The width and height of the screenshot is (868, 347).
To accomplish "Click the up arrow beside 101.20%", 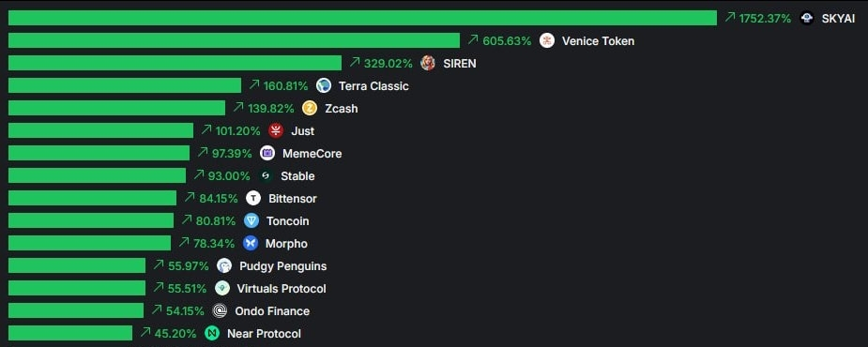I will [206, 129].
